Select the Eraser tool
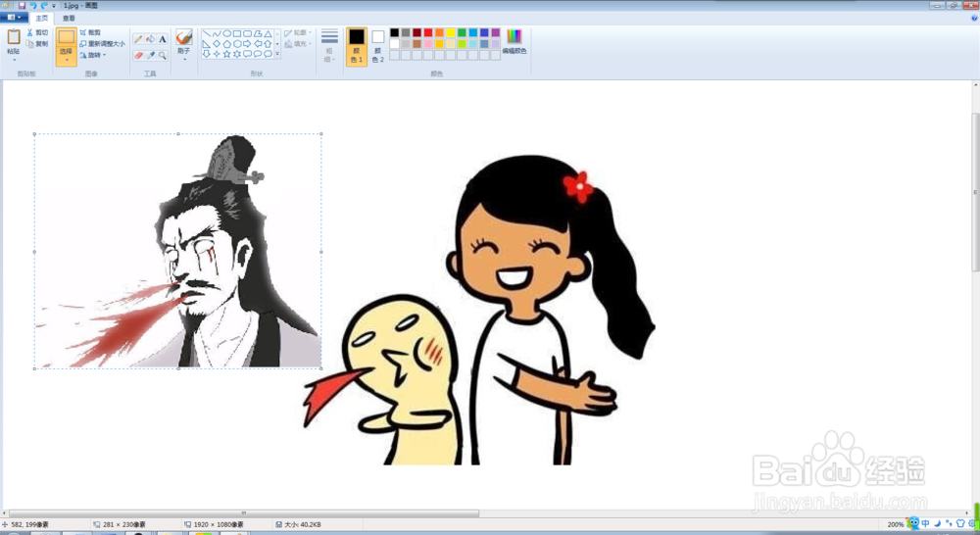Screen dimensions: 980x535 138,55
